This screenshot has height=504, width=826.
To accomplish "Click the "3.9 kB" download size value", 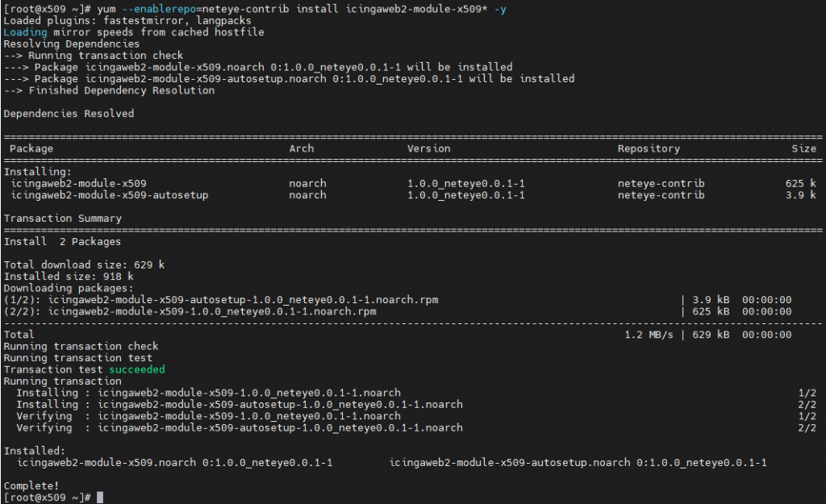I will 711,300.
